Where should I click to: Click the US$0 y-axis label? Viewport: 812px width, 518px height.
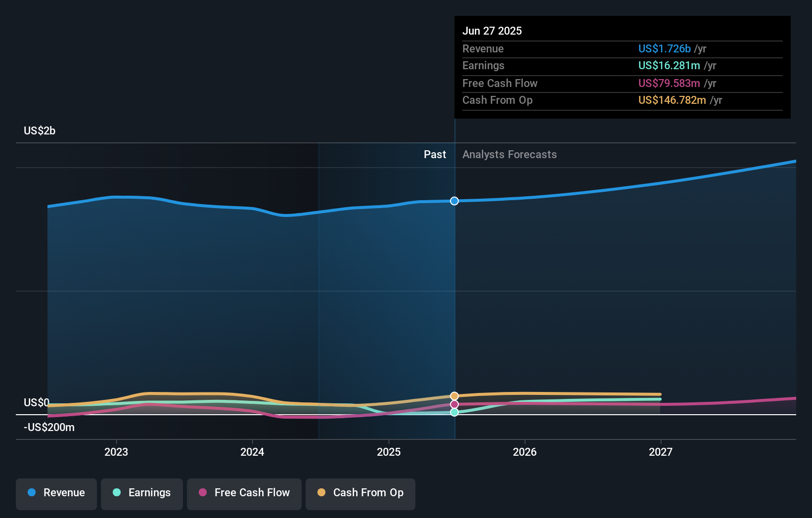tap(37, 402)
